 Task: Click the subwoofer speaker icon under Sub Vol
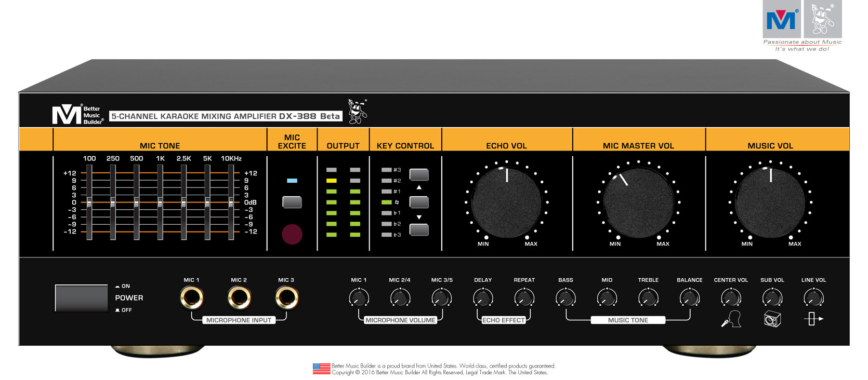[772, 319]
